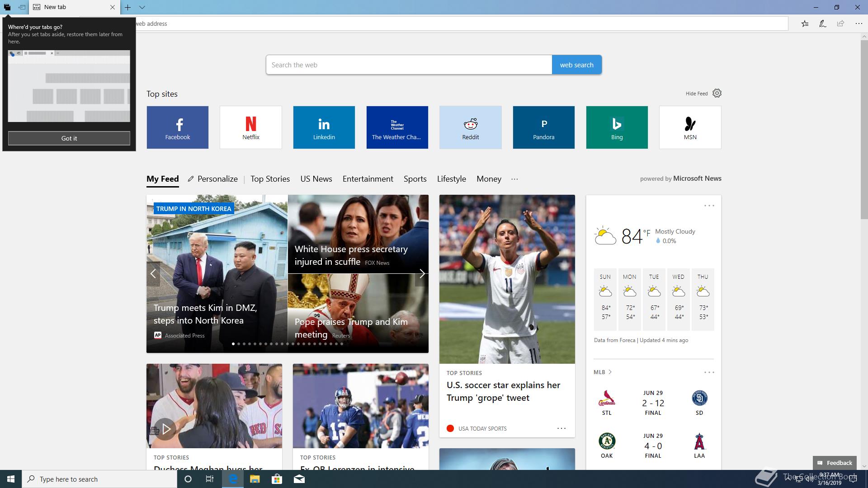Expand the MLB scores section
Image resolution: width=868 pixels, height=488 pixels.
(603, 372)
